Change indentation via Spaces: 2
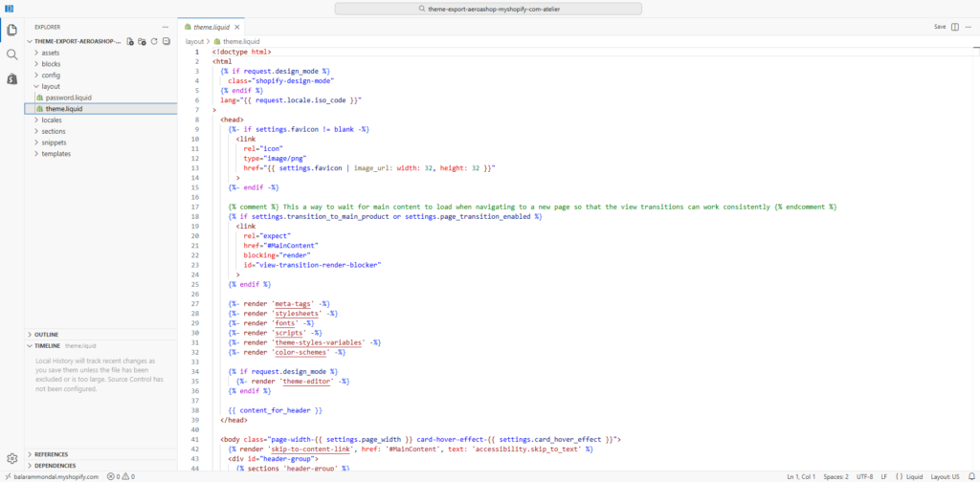The image size is (980, 482). [836, 476]
